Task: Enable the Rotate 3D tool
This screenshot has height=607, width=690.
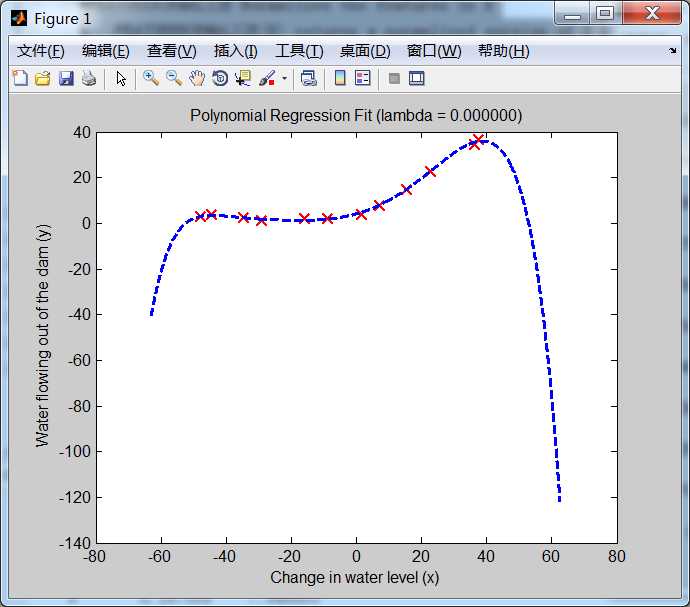Action: pyautogui.click(x=220, y=78)
